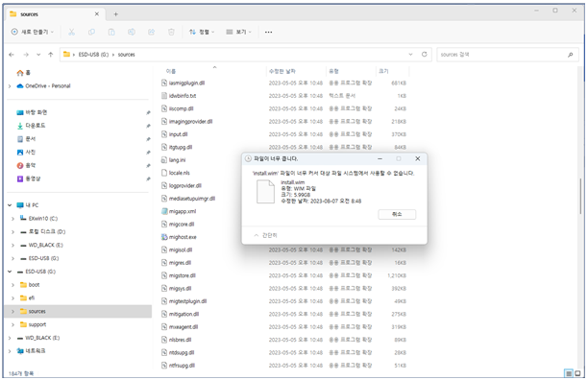Click the Copy icon in toolbar
The width and height of the screenshot is (588, 380).
coord(91,33)
